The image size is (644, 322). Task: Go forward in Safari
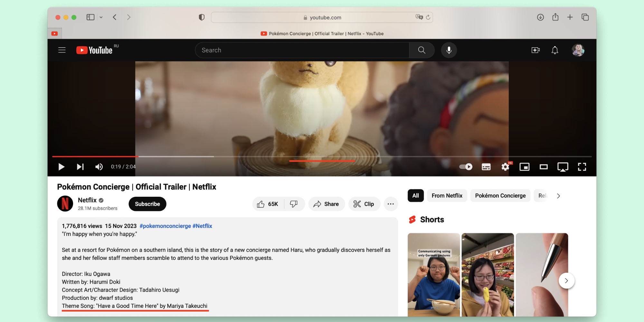(129, 17)
